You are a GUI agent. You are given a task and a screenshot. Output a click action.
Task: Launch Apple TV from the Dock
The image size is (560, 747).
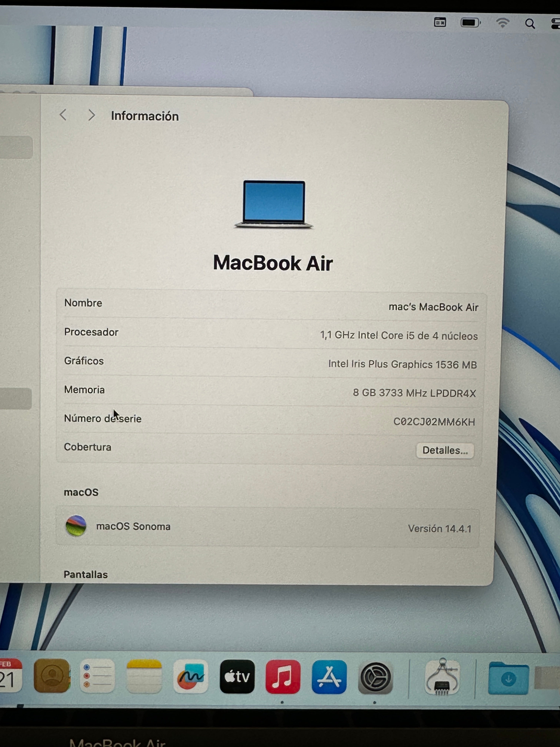coord(237,677)
